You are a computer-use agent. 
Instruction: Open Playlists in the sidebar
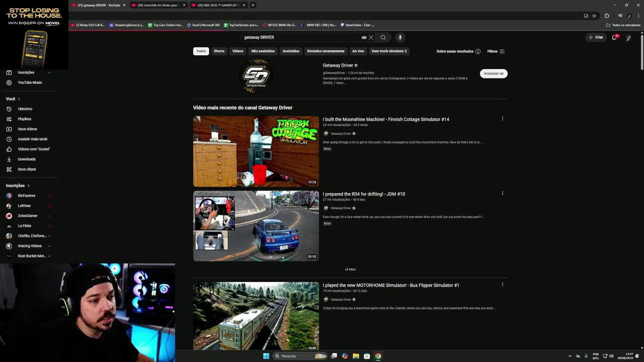(x=25, y=119)
